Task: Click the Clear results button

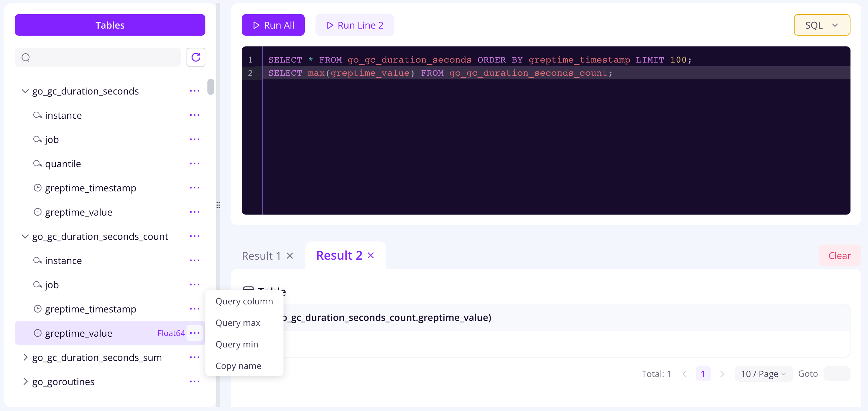Action: click(839, 256)
